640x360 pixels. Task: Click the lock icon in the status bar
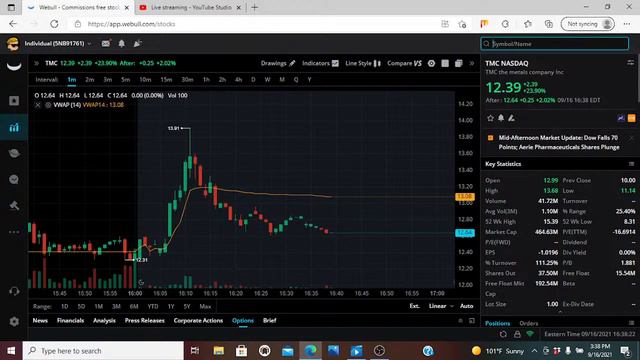tap(517, 334)
